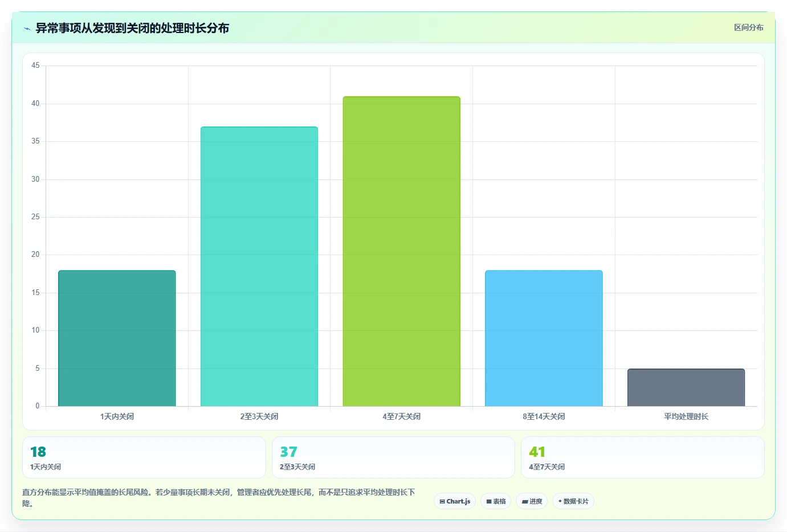
Task: Open the stat card showing 37
Action: (x=393, y=457)
